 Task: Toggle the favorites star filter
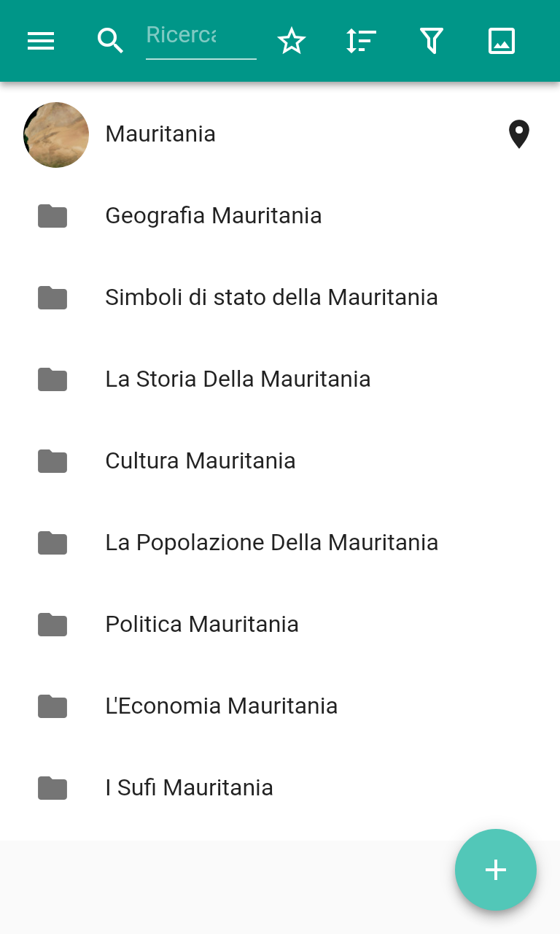click(292, 41)
